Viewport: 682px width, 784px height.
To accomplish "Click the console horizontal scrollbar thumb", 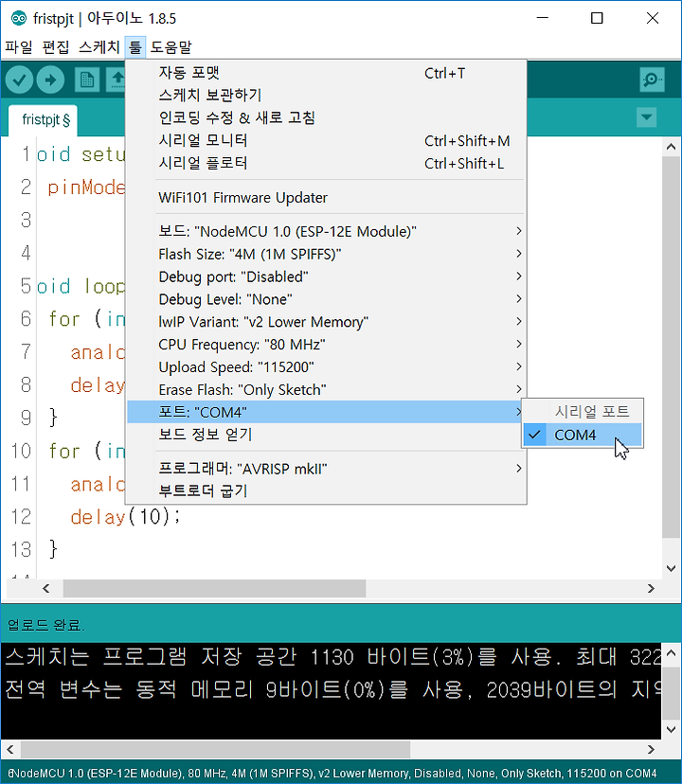I will (215, 750).
